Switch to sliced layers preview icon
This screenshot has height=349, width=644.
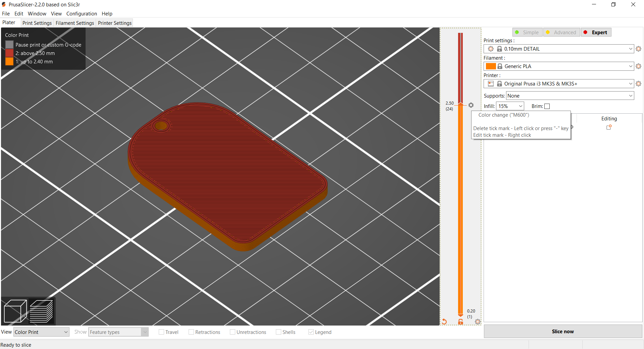41,311
